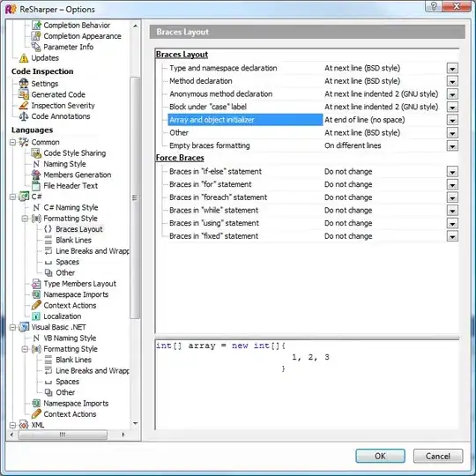Click the Members Generation icon
This screenshot has width=476, height=476.
[x=36, y=175]
